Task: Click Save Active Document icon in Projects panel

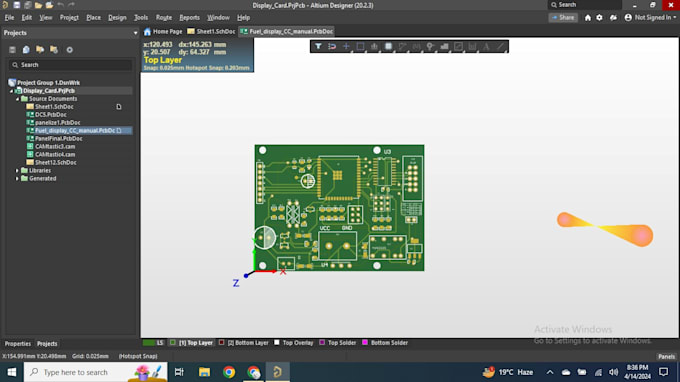Action: point(12,50)
